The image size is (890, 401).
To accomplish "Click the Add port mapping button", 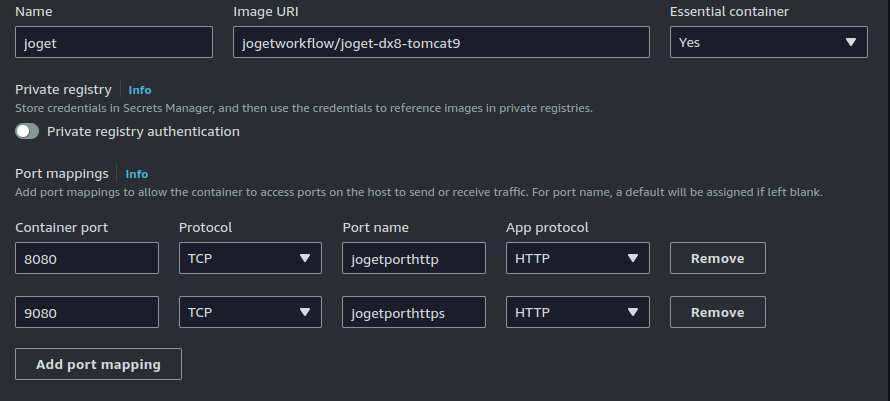I will (x=98, y=364).
